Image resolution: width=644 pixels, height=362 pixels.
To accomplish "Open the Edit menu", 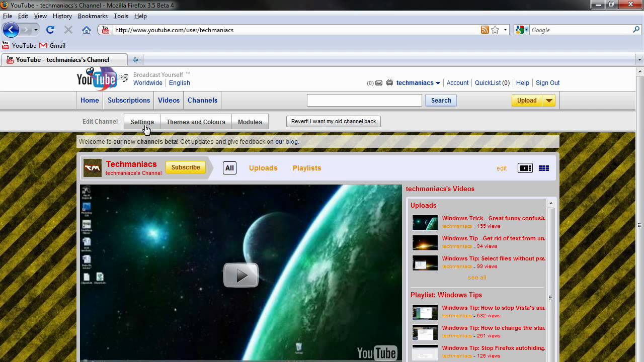I will coord(23,16).
